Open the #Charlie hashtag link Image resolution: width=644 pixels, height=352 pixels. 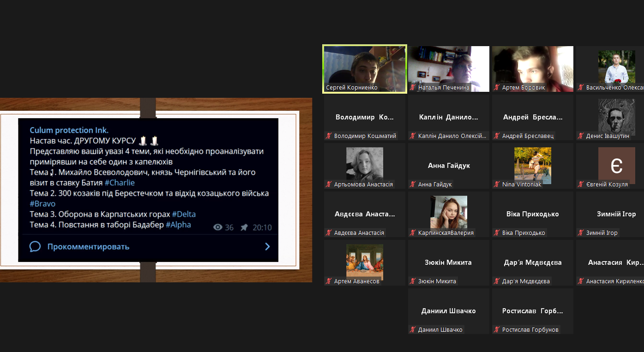coord(120,183)
